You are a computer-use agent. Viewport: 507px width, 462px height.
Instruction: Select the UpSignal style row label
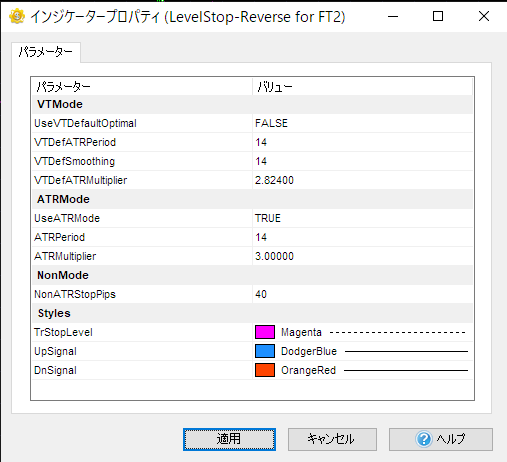tap(55, 351)
